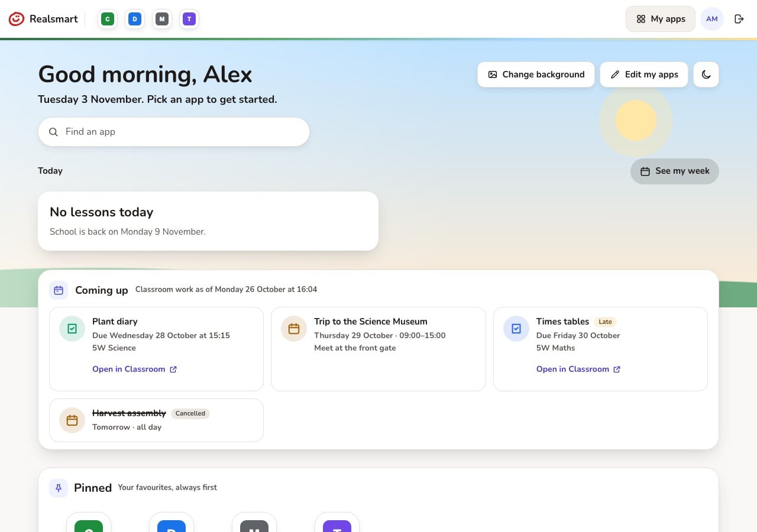757x532 pixels.
Task: Click the "5W Maths" class label
Action: tap(555, 348)
